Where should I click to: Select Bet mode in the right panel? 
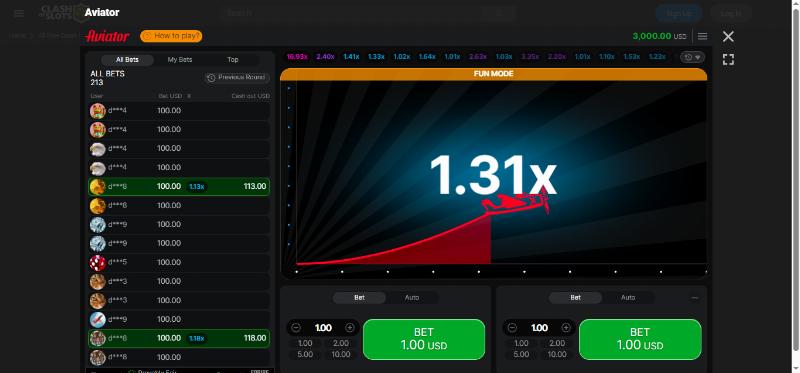point(576,297)
